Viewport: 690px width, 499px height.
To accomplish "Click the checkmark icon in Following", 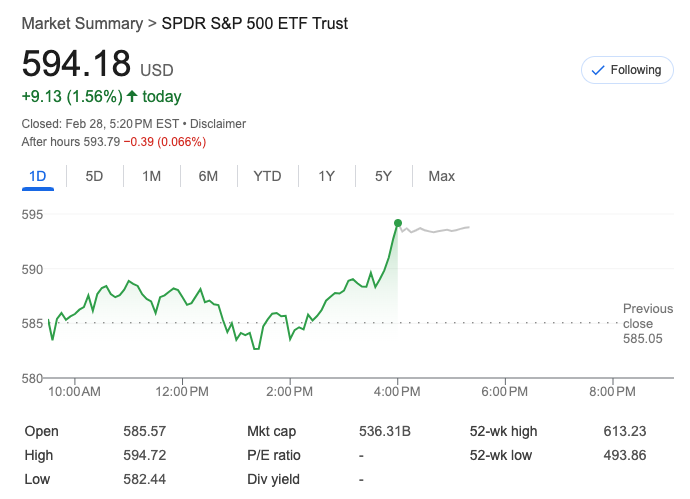I will [598, 70].
